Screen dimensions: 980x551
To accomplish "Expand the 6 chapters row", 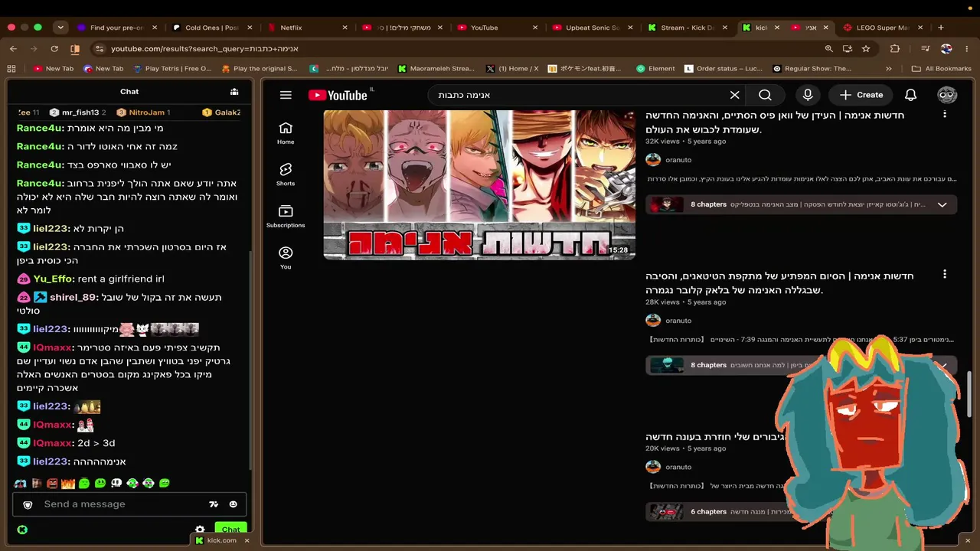I will (x=717, y=511).
